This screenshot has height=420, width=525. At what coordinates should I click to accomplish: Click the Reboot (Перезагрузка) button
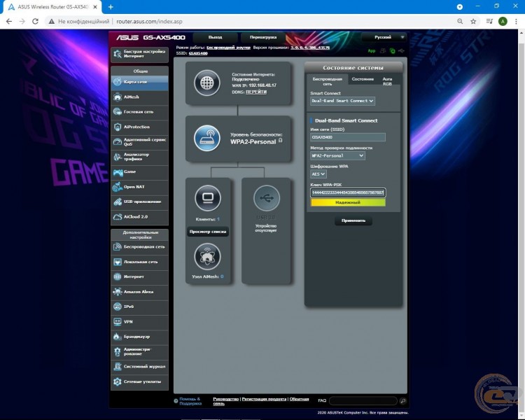click(x=263, y=38)
